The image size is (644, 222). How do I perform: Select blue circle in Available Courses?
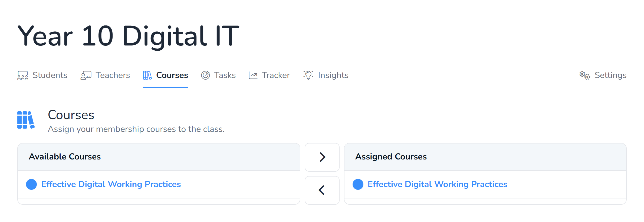pyautogui.click(x=31, y=184)
